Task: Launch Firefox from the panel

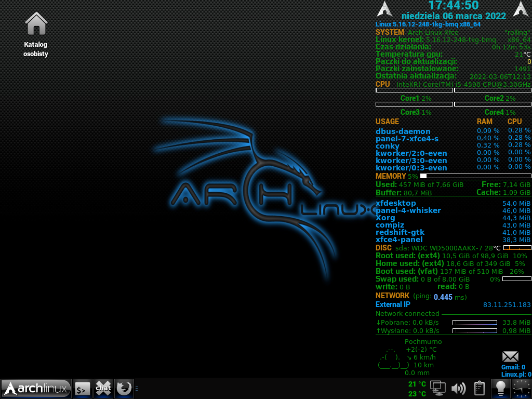Action: point(124,389)
